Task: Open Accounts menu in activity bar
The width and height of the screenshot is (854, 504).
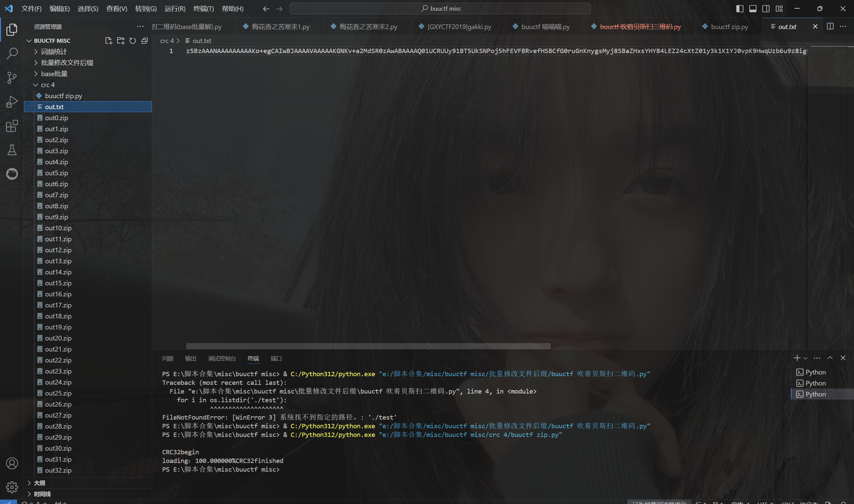Action: pyautogui.click(x=12, y=463)
